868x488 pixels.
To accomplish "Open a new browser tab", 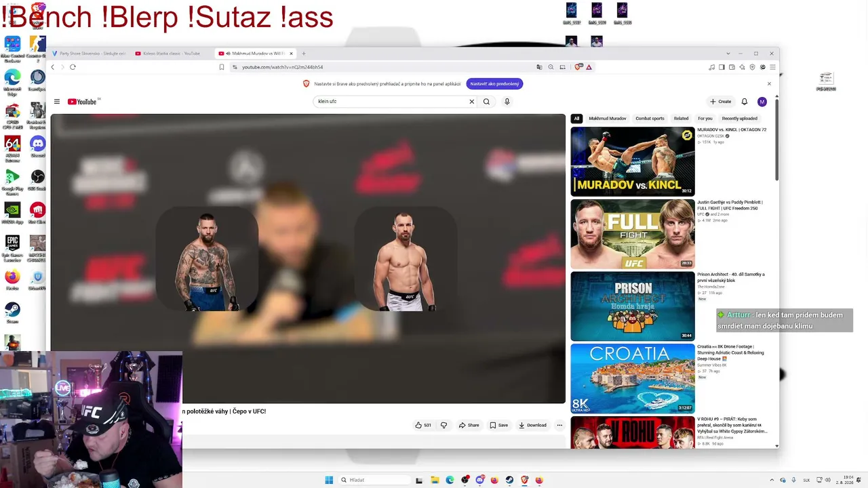I will coord(304,54).
